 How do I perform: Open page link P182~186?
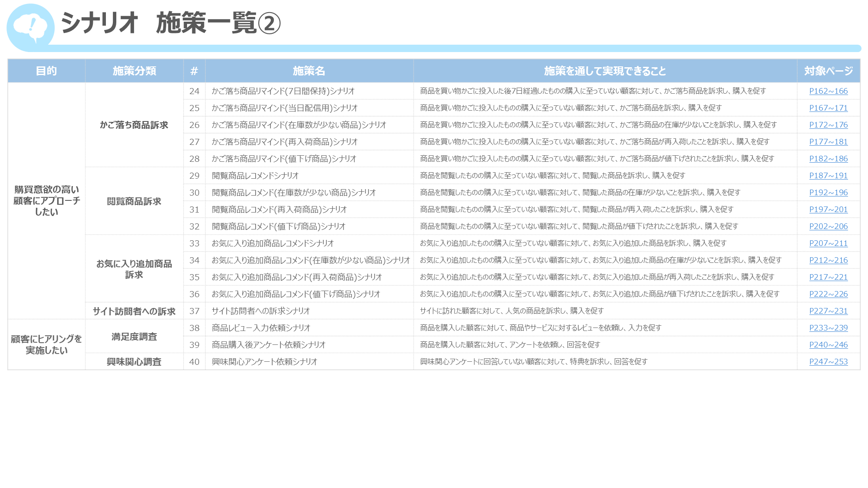828,159
